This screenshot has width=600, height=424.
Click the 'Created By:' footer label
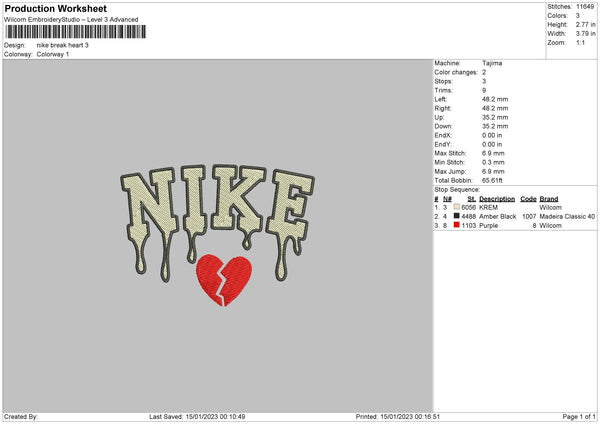21,417
